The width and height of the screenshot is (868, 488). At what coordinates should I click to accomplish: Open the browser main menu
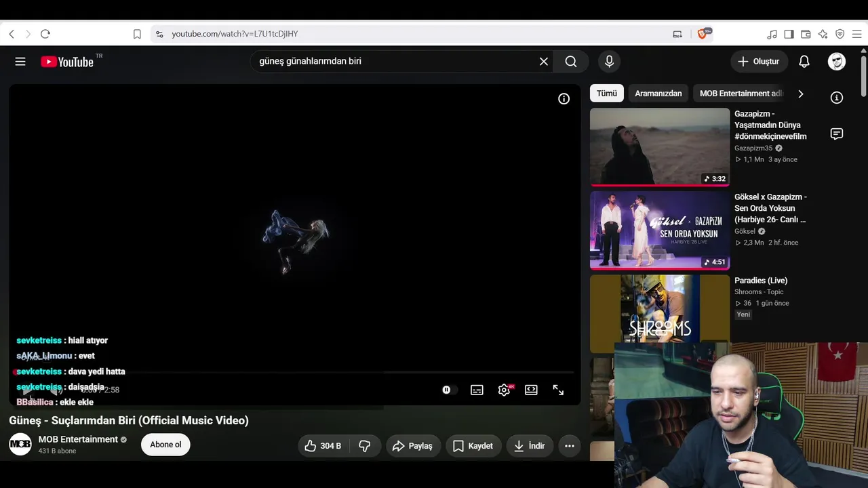click(856, 34)
